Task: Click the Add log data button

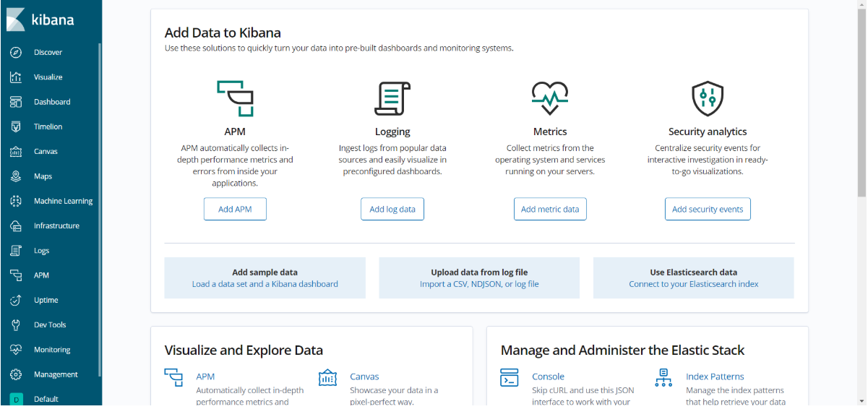Action: (392, 210)
